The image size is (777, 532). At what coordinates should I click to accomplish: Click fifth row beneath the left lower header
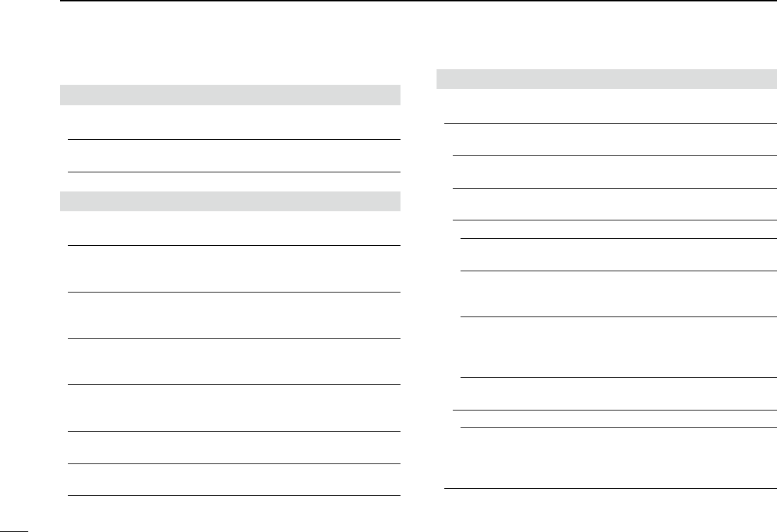click(x=233, y=408)
